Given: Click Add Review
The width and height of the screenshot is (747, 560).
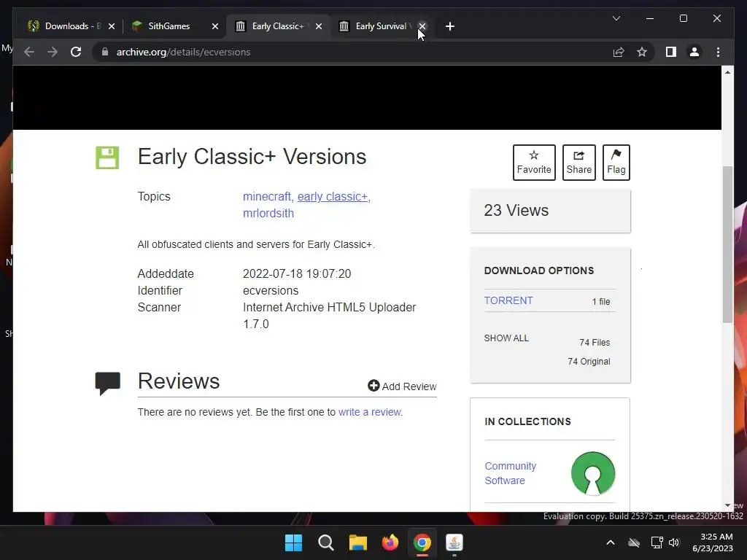Looking at the screenshot, I should click(x=402, y=386).
